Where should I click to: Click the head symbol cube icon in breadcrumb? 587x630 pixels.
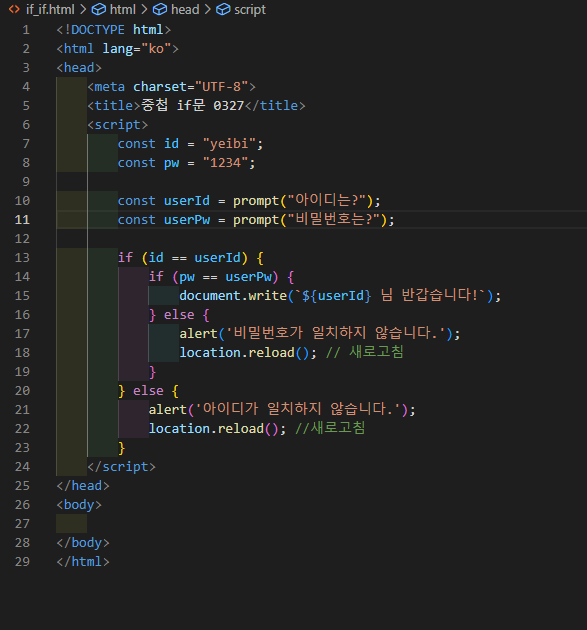pos(160,9)
